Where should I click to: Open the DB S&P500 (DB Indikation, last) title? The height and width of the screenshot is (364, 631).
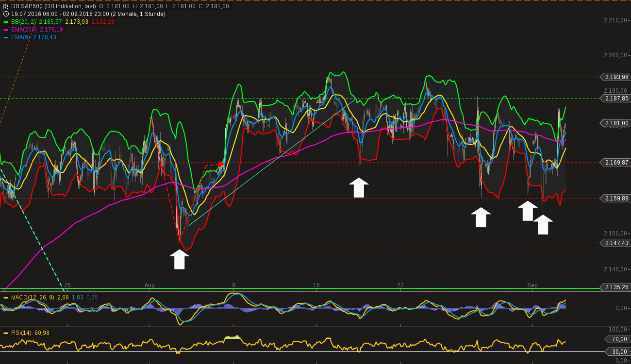pos(53,6)
